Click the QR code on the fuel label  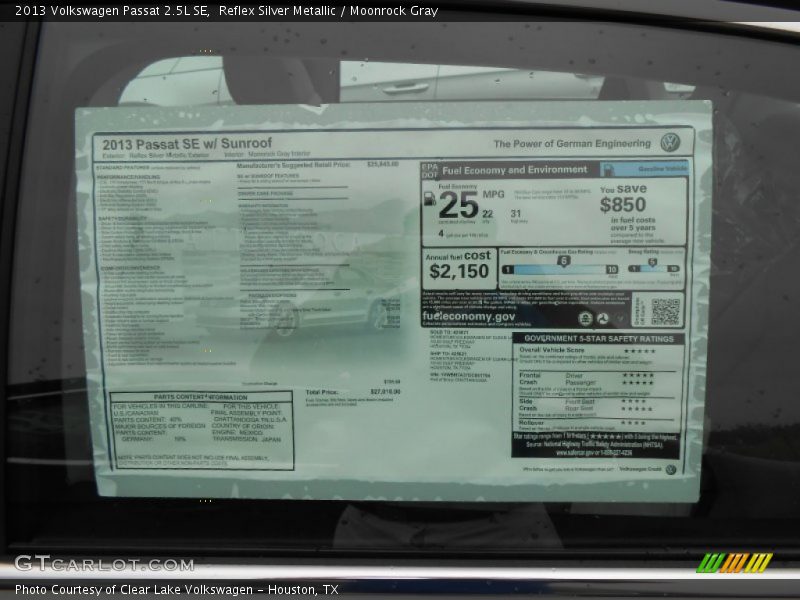pyautogui.click(x=665, y=311)
